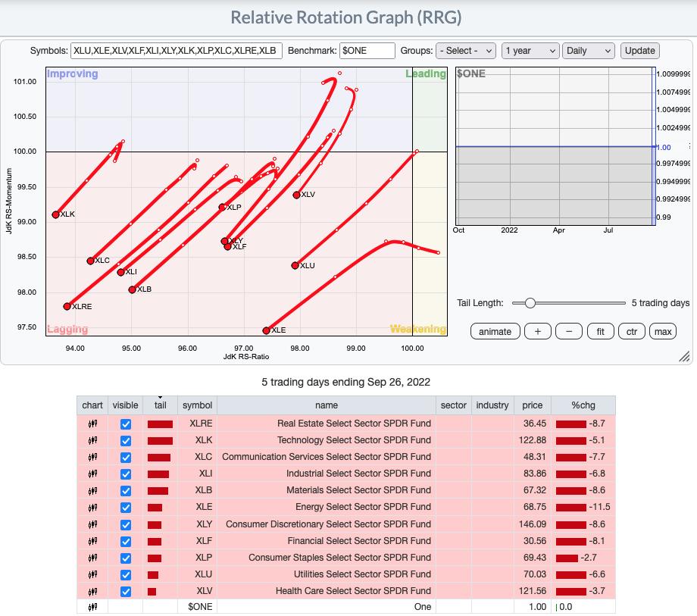Screen dimensions: 697x616
Task: Click the XLV point on the graph
Action: click(296, 195)
